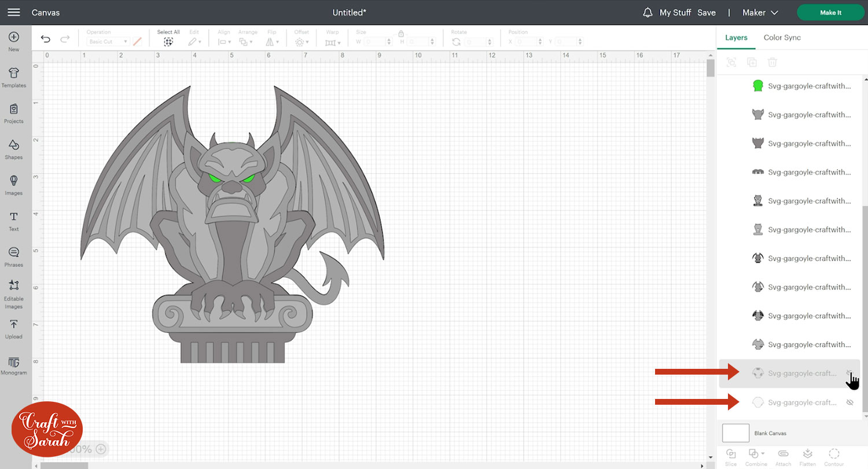
Task: Select the Text tool
Action: tap(14, 221)
